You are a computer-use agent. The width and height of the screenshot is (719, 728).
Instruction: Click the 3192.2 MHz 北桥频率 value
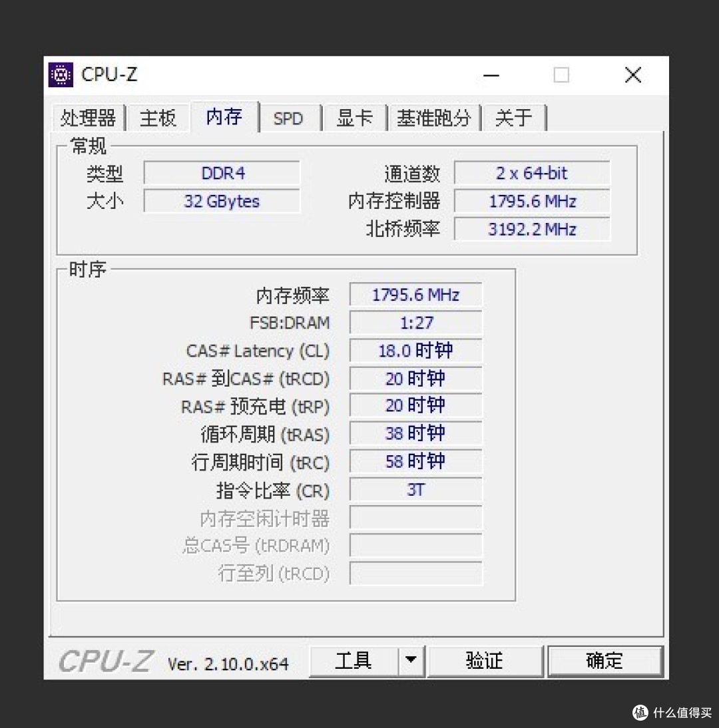(x=532, y=229)
